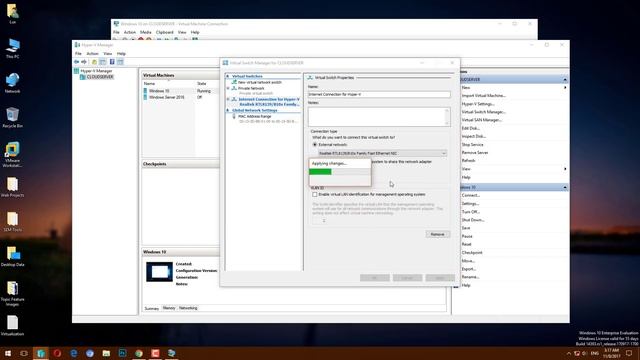The width and height of the screenshot is (640, 360).
Task: Open Task View on the taskbar
Action: pyautogui.click(x=24, y=353)
